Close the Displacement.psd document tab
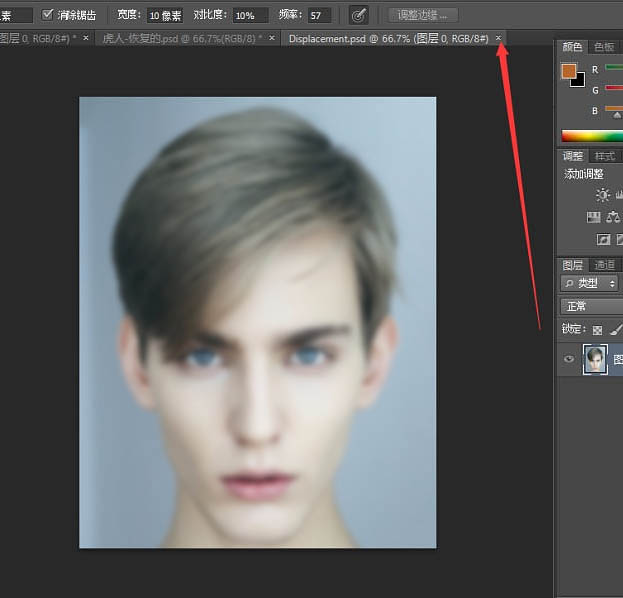 498,38
